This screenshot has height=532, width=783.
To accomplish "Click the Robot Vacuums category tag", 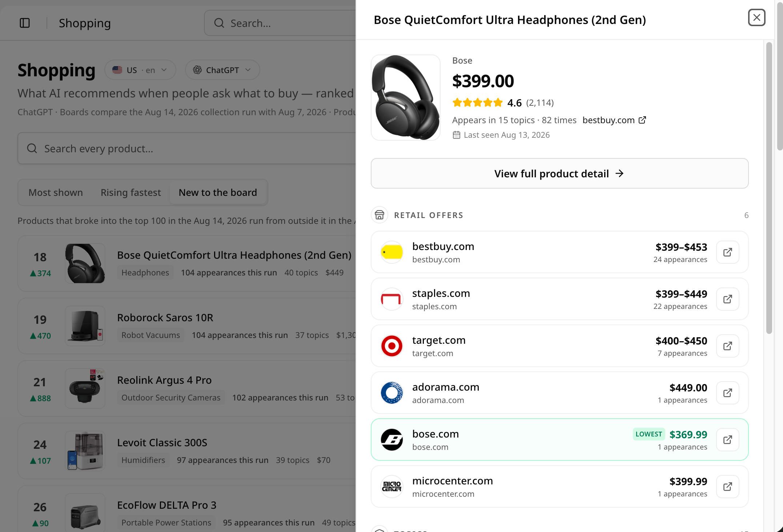I will click(150, 335).
